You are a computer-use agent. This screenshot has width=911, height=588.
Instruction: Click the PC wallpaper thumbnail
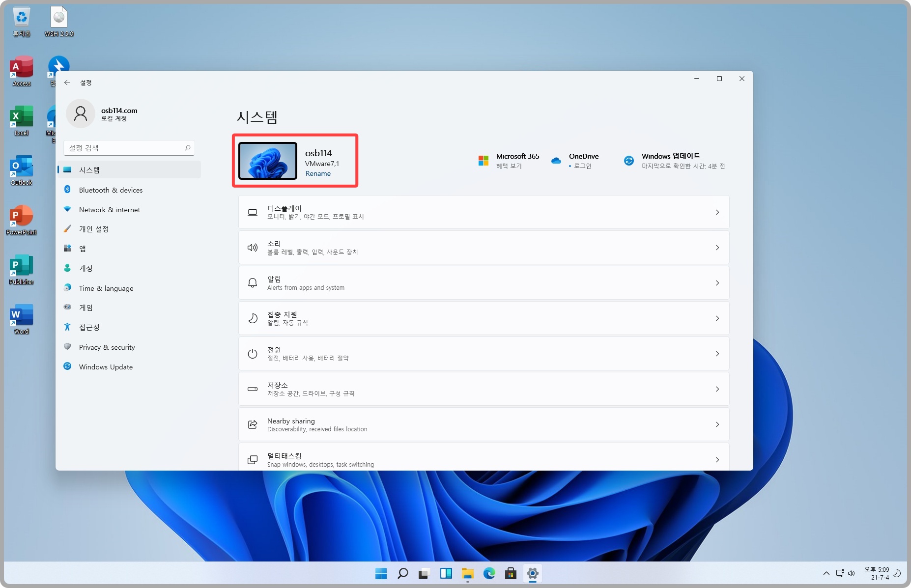click(x=268, y=161)
